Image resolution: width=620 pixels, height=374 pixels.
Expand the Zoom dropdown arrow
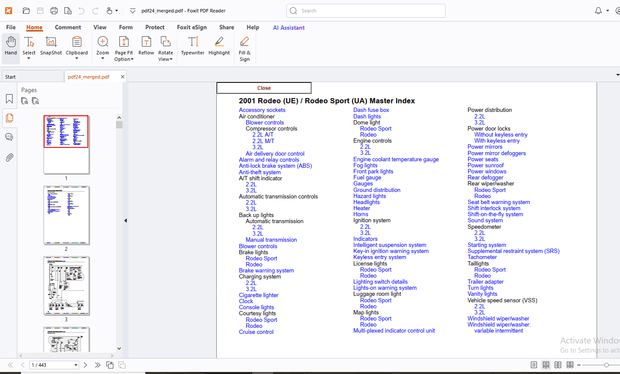pyautogui.click(x=103, y=59)
